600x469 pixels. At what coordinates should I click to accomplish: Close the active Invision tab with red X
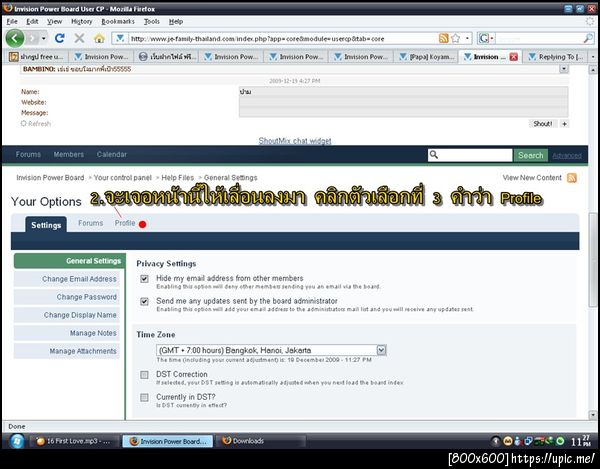click(514, 57)
